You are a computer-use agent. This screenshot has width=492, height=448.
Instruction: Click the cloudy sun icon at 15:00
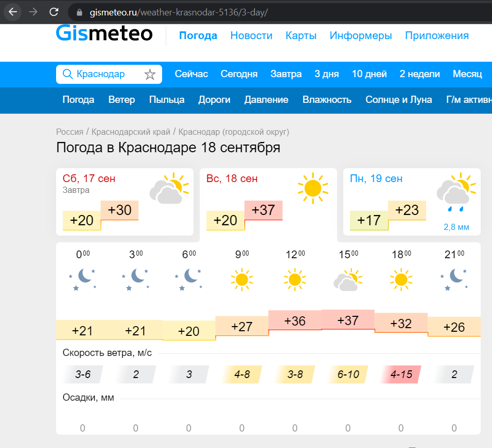(x=347, y=280)
